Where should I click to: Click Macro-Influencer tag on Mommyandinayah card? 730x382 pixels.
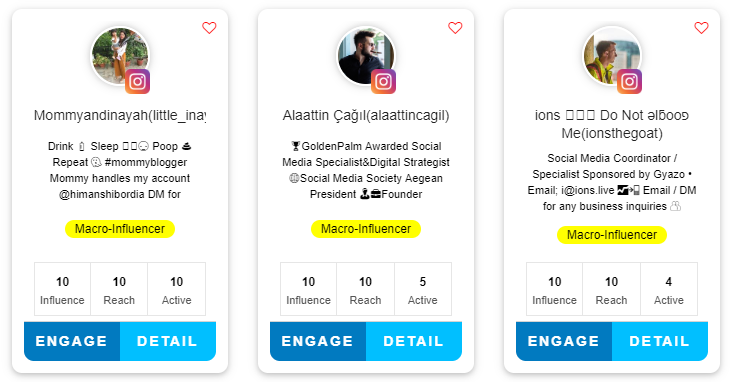(120, 229)
